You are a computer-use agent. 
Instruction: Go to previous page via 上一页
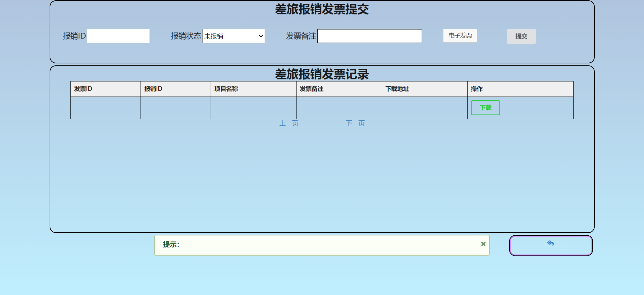point(289,123)
